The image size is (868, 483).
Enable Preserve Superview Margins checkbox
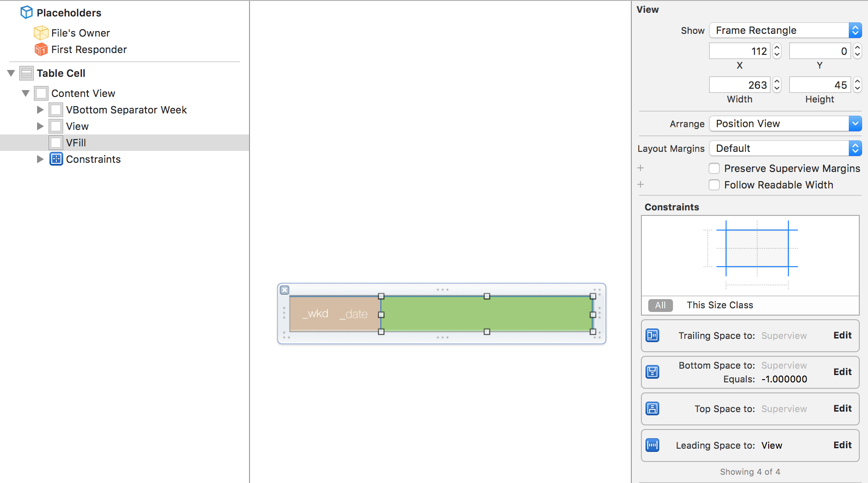point(714,168)
